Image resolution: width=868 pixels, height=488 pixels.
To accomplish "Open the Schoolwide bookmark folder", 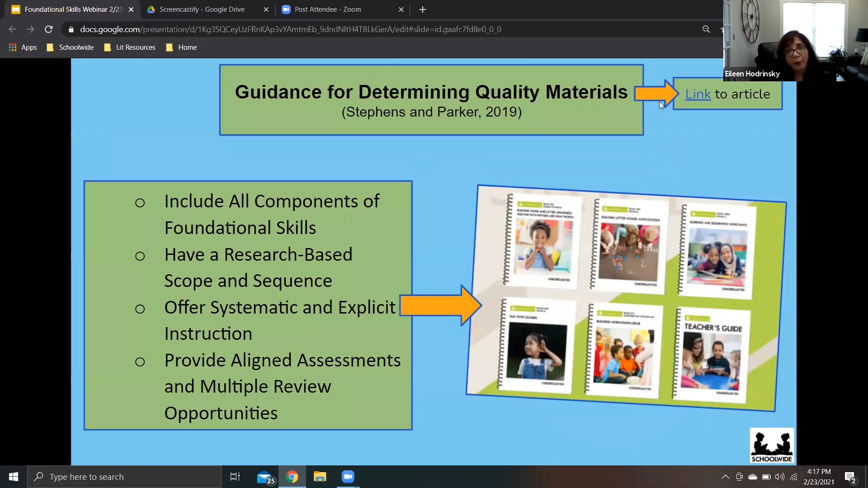I will coord(70,47).
